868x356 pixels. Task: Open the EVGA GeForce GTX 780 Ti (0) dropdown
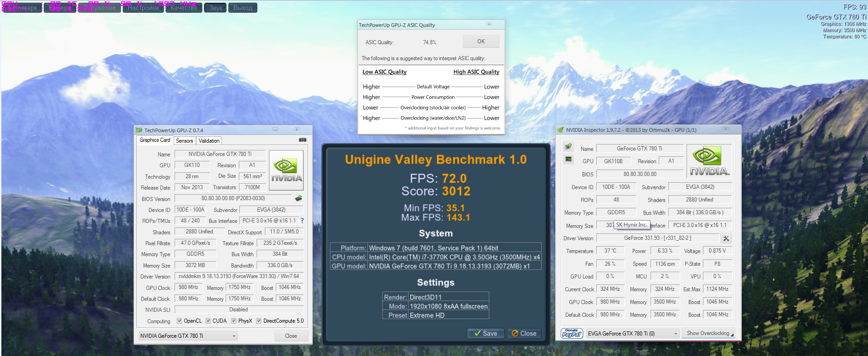coord(633,334)
